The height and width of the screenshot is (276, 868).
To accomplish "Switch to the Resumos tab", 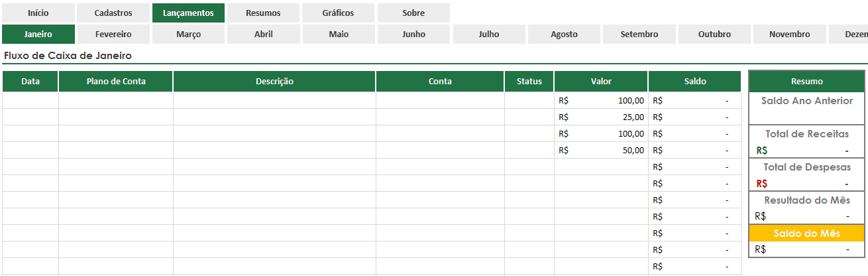I will point(263,13).
